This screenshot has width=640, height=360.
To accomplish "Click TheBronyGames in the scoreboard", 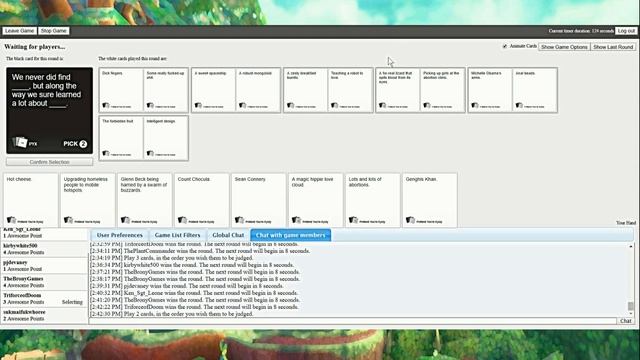I will click(x=23, y=279).
